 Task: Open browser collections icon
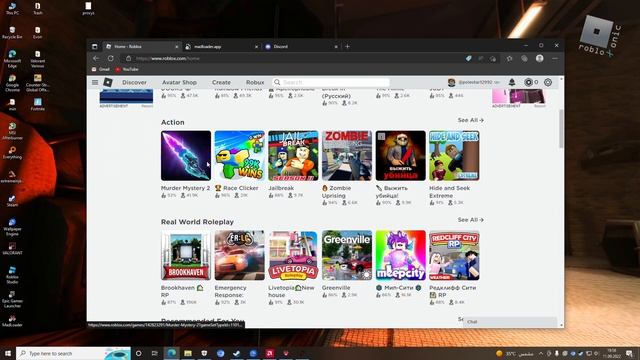524,58
